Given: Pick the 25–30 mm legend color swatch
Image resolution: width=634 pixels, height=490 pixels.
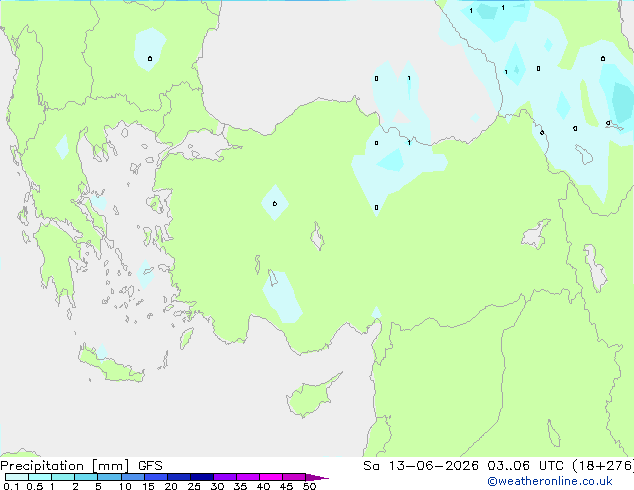Looking at the screenshot, I should [202, 477].
